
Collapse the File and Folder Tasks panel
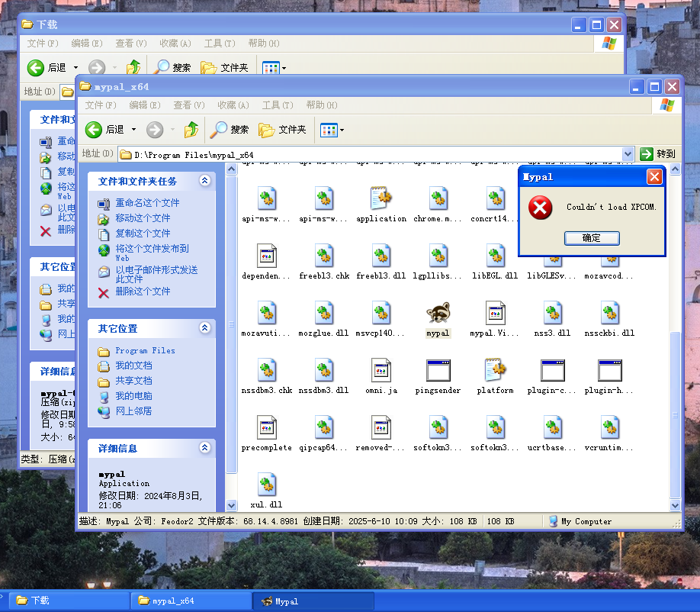click(204, 181)
